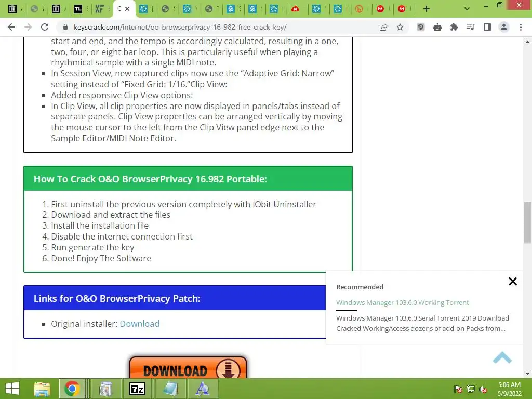Click 'Install the installation file' step
Viewport: 532px width, 399px height.
[x=100, y=225]
